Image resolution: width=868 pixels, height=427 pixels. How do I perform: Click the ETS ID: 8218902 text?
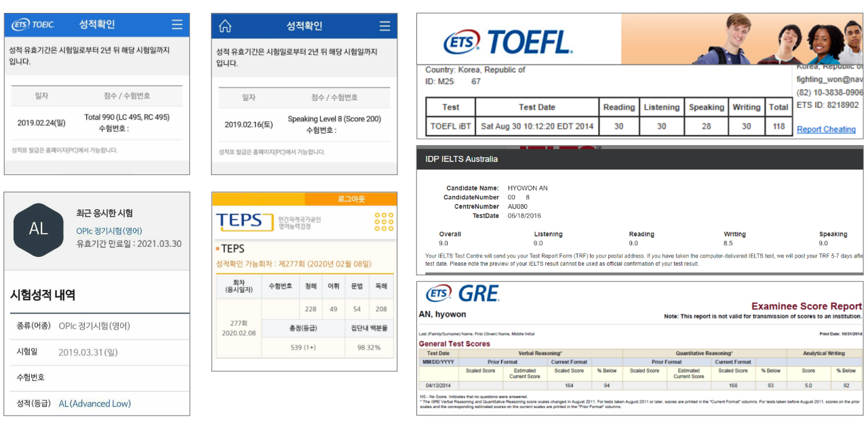pyautogui.click(x=827, y=105)
